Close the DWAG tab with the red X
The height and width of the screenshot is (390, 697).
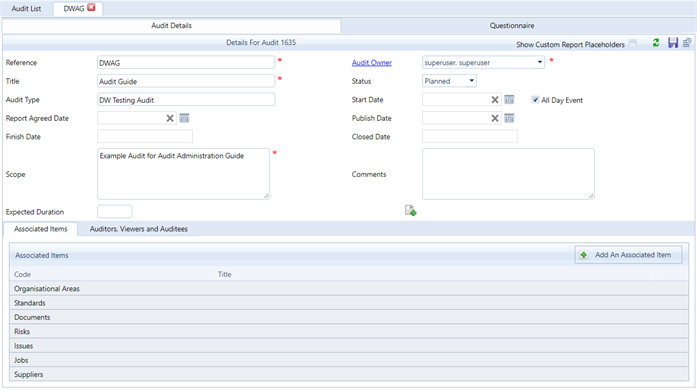click(x=91, y=8)
